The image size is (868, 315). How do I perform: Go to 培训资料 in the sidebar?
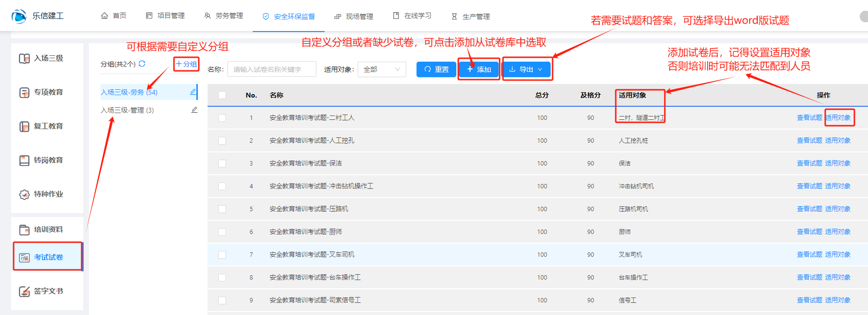(48, 230)
